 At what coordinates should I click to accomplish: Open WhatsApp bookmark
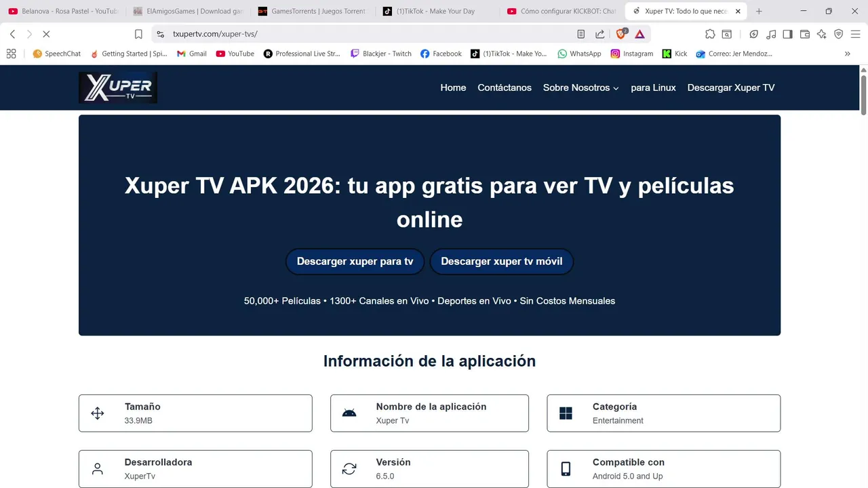(579, 54)
